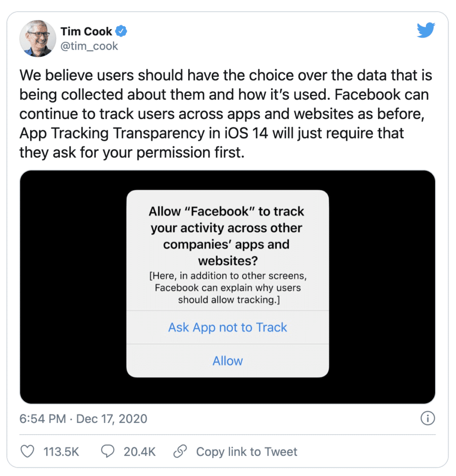Click the Twitter bird logo
Image resolution: width=456 pixels, height=476 pixels.
pos(426,30)
